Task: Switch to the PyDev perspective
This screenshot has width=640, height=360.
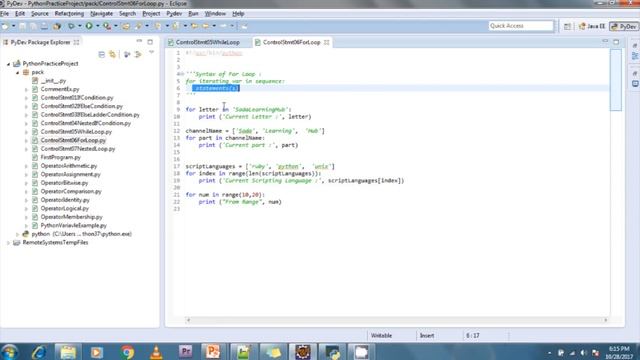Action: tap(624, 26)
